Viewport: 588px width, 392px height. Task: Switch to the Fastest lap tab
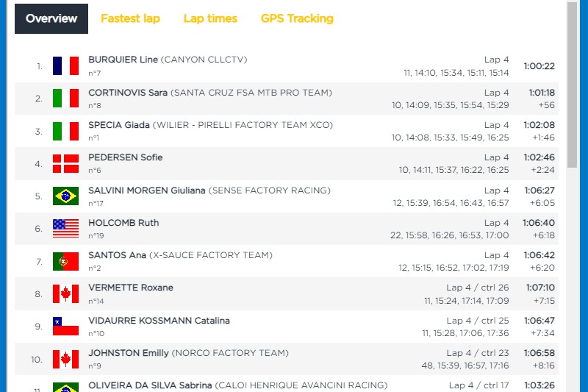tap(130, 18)
